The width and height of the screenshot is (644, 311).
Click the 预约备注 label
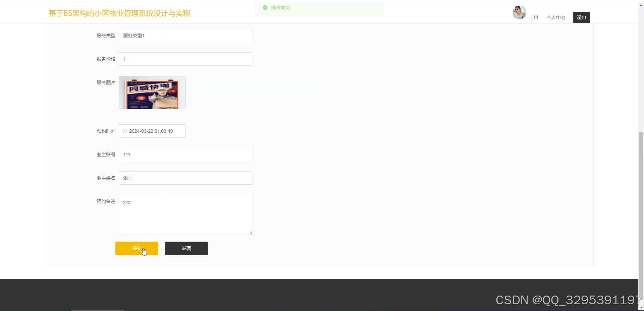pos(106,201)
